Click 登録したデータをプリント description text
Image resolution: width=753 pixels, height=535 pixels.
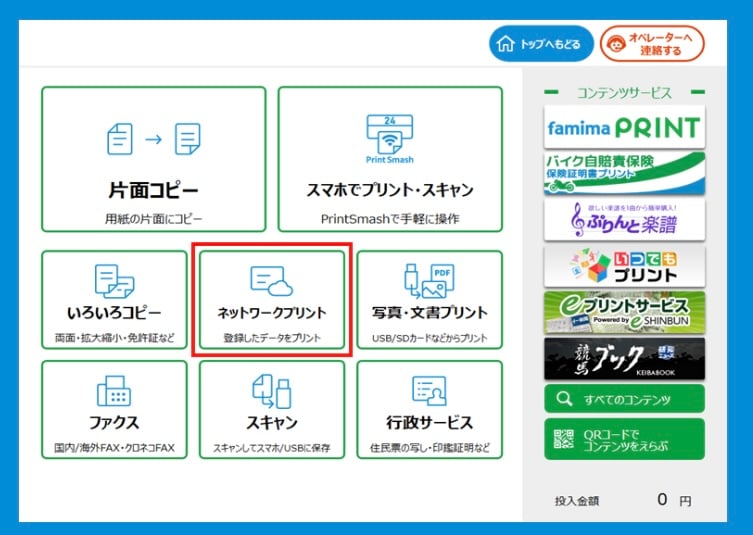point(272,338)
